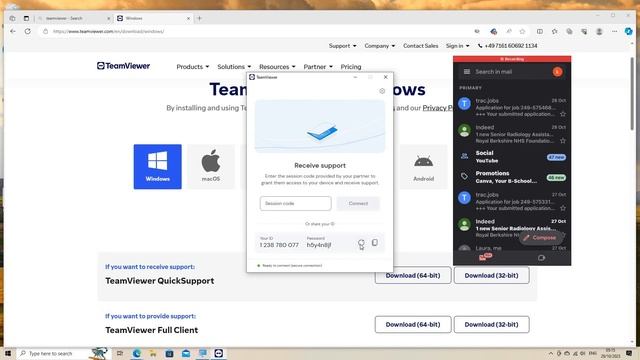640x360 pixels.
Task: Open Microsoft Edge from taskbar
Action: (136, 353)
